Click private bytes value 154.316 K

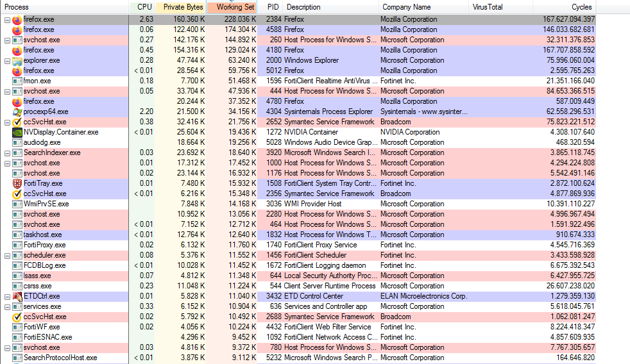[189, 50]
